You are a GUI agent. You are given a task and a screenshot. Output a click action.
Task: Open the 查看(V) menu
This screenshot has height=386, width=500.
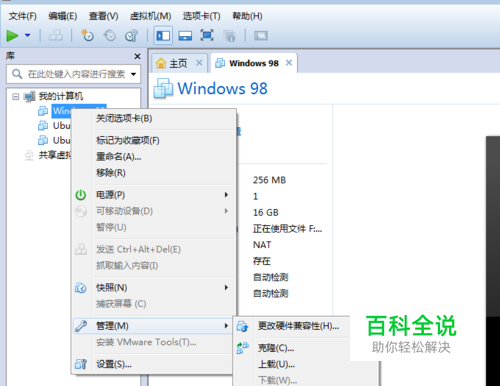tap(103, 16)
